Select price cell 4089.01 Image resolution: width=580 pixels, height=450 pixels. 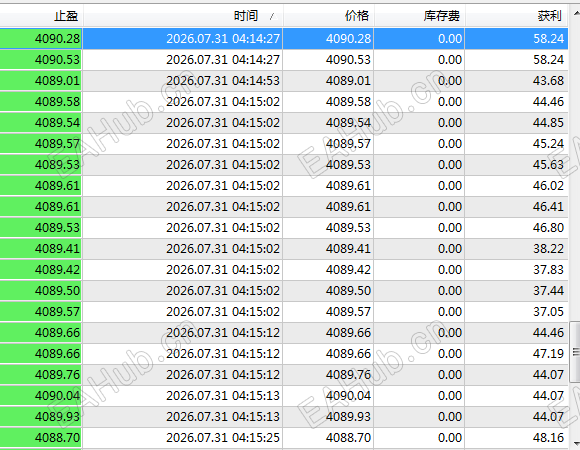[x=328, y=81]
